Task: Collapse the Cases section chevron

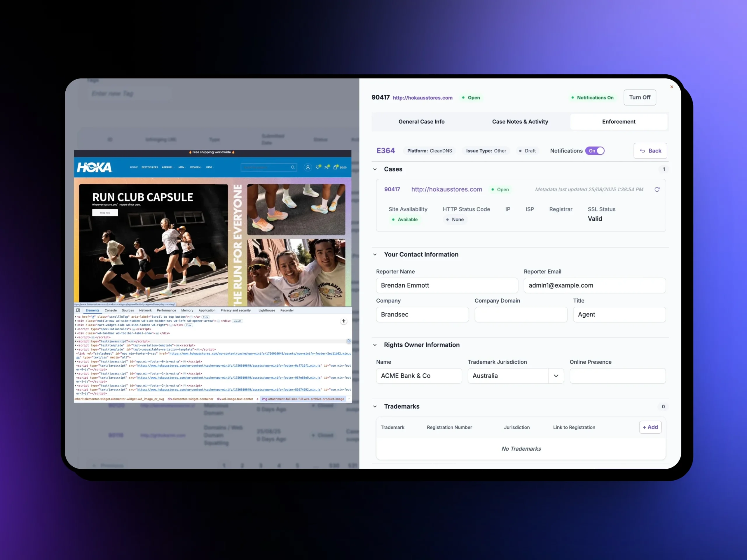Action: (375, 169)
